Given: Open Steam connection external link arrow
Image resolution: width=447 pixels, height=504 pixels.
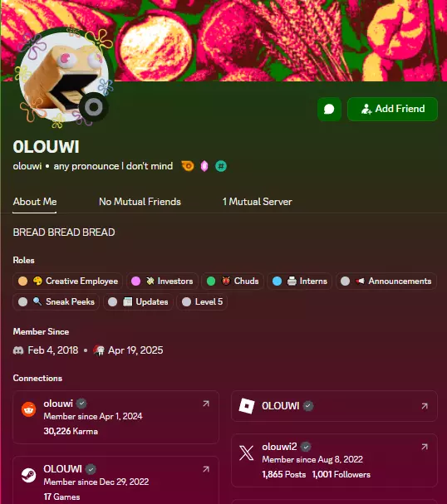Looking at the screenshot, I should point(206,469).
